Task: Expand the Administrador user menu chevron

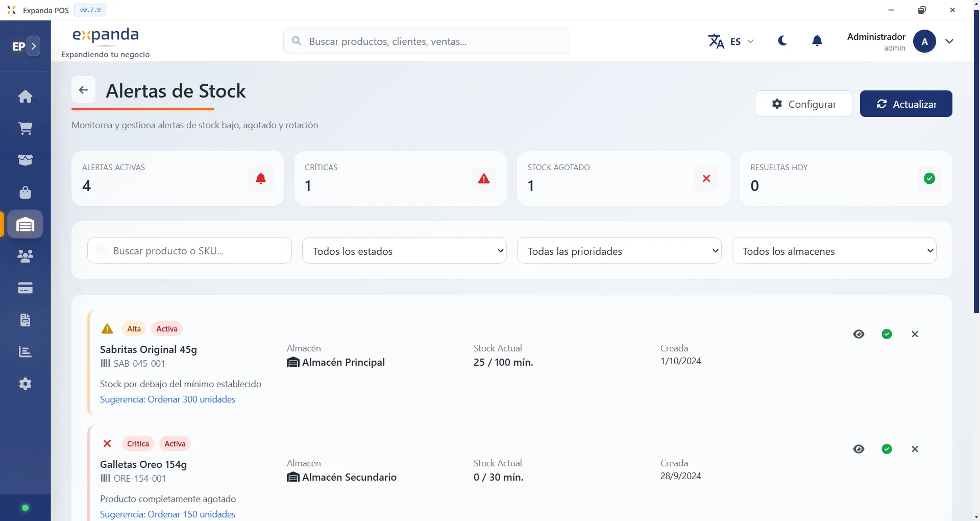Action: (x=949, y=41)
